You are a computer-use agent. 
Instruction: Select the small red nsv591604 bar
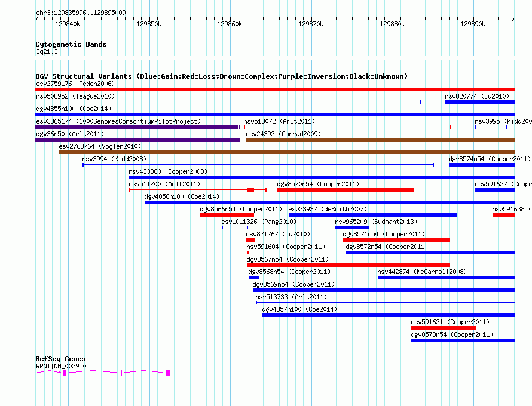248,253
